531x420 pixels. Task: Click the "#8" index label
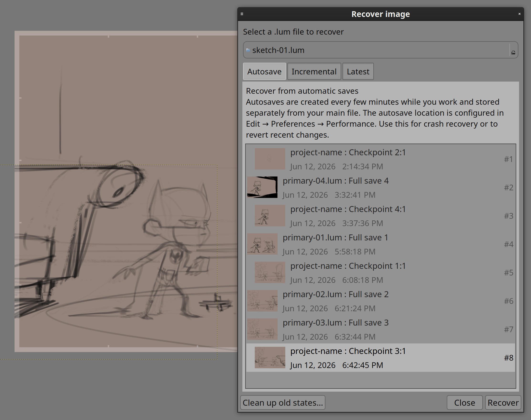pyautogui.click(x=508, y=358)
